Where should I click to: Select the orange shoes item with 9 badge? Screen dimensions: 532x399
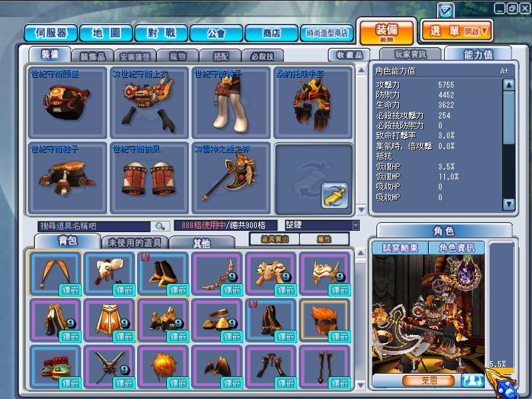(217, 320)
